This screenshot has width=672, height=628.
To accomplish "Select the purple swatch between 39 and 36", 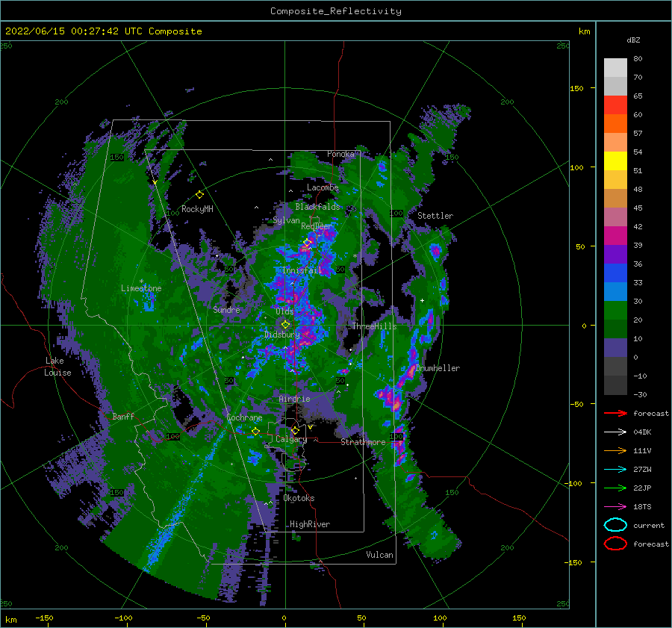I will [x=615, y=255].
